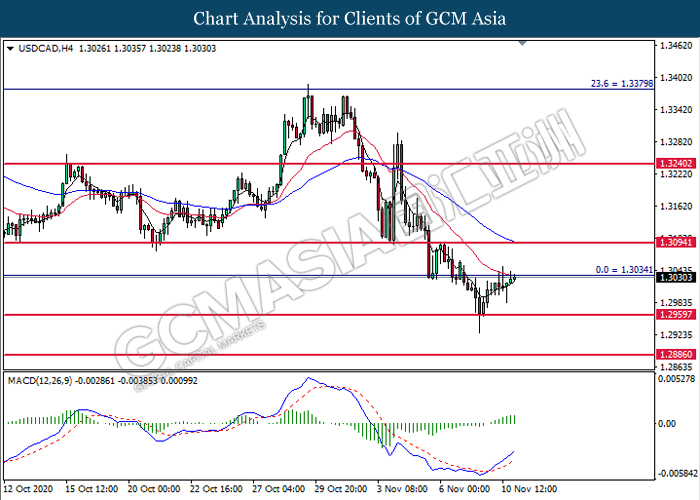Select the 1.28860 red price tag
700x500 pixels.
673,355
